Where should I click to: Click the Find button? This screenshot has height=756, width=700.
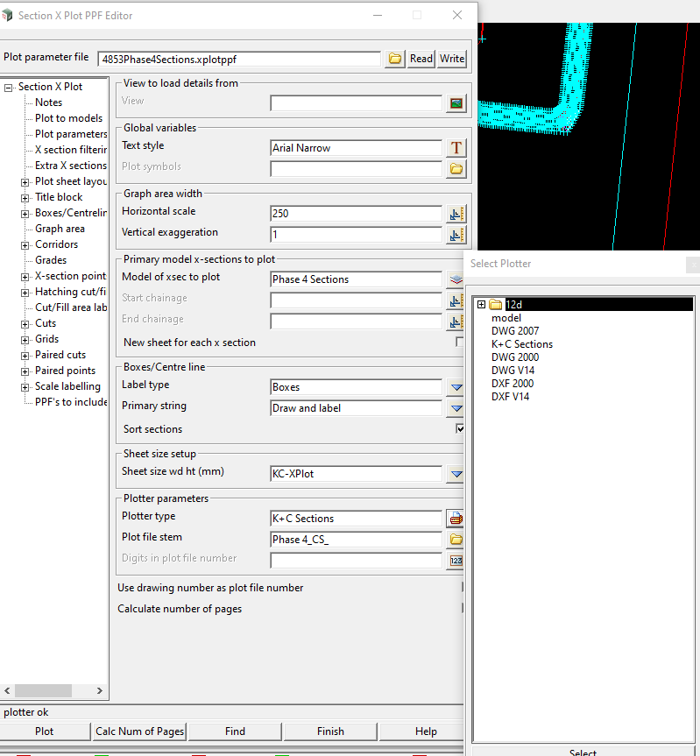coord(236,731)
